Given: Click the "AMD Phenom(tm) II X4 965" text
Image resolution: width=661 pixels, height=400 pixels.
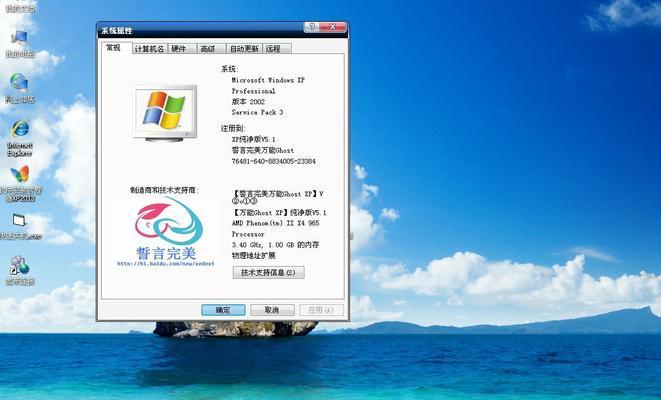Looking at the screenshot, I should [x=276, y=223].
